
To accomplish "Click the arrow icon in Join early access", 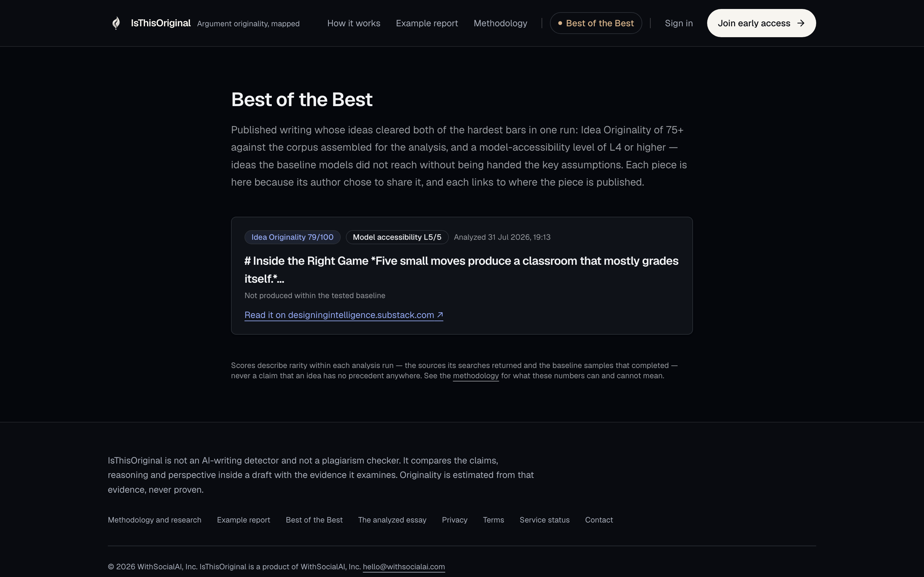I will click(x=801, y=23).
